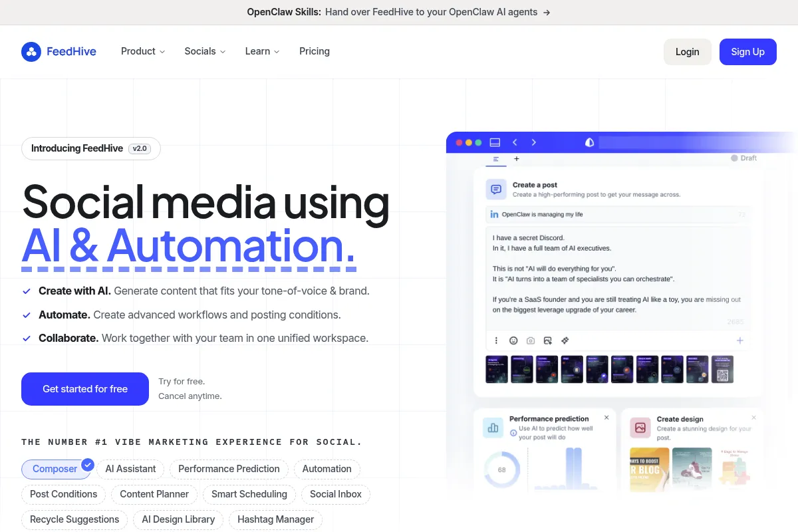
Task: Click the emoji smiley icon in composer
Action: [x=513, y=340]
